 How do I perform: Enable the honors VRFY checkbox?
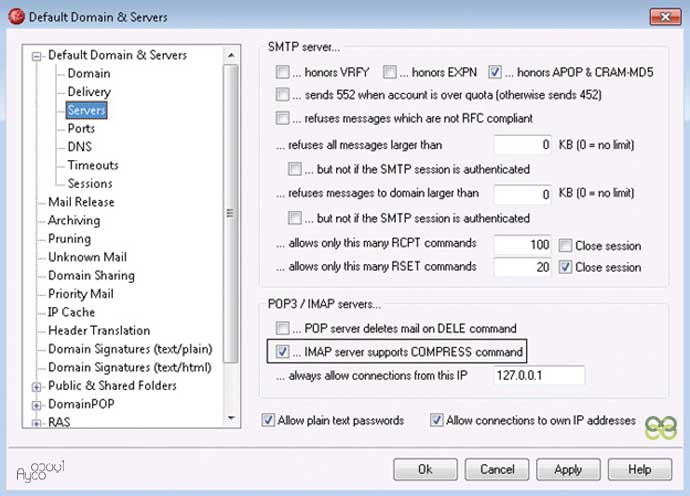coord(282,73)
